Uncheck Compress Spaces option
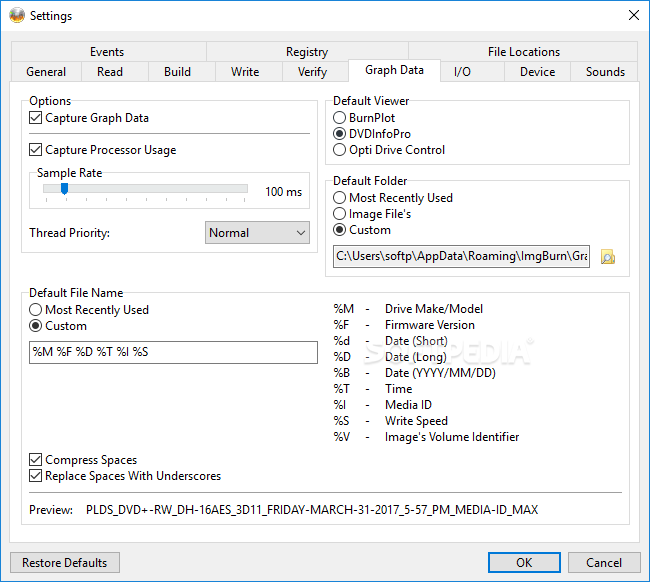The height and width of the screenshot is (582, 650). (37, 460)
